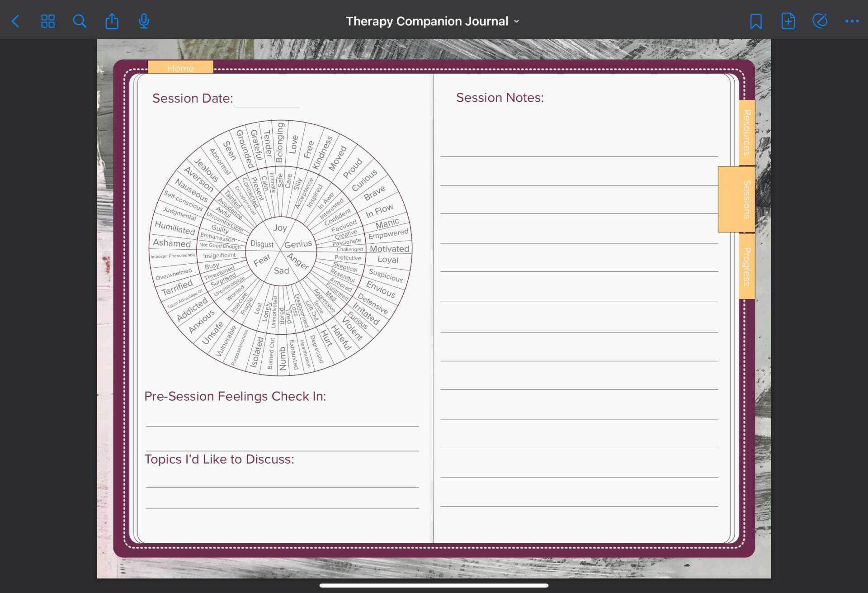The height and width of the screenshot is (593, 868).
Task: Bookmark the current page
Action: [755, 21]
